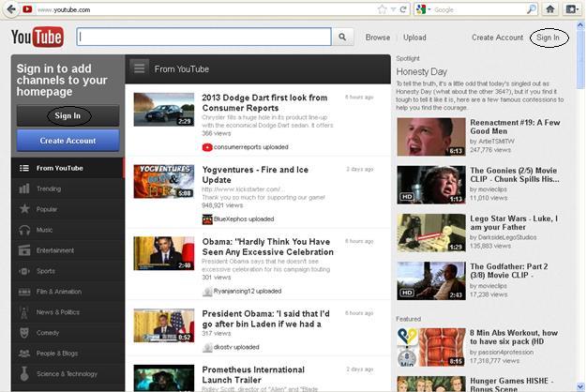Viewport: 587px width, 392px height.
Task: Open the Browse link in the header
Action: tap(378, 38)
